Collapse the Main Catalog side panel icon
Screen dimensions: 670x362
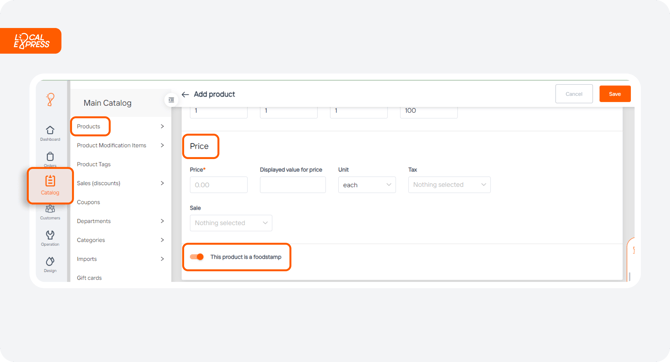171,100
